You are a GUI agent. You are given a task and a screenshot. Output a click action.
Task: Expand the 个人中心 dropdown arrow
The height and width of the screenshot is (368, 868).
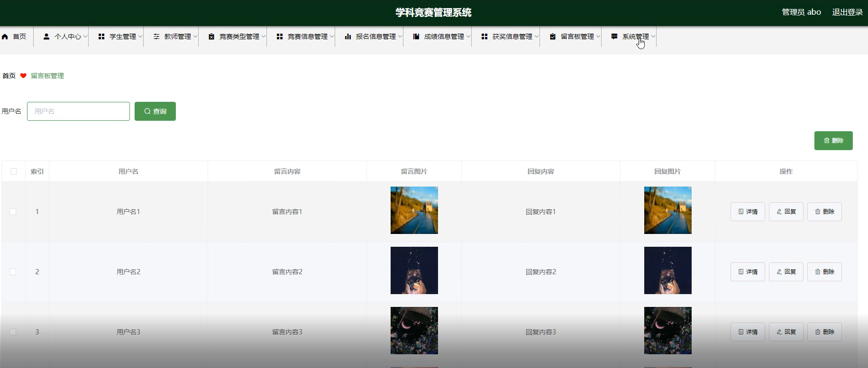pyautogui.click(x=85, y=36)
